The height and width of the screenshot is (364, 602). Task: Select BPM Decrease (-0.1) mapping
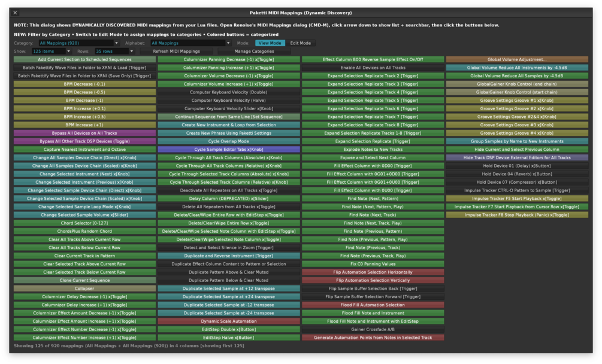[x=85, y=84]
